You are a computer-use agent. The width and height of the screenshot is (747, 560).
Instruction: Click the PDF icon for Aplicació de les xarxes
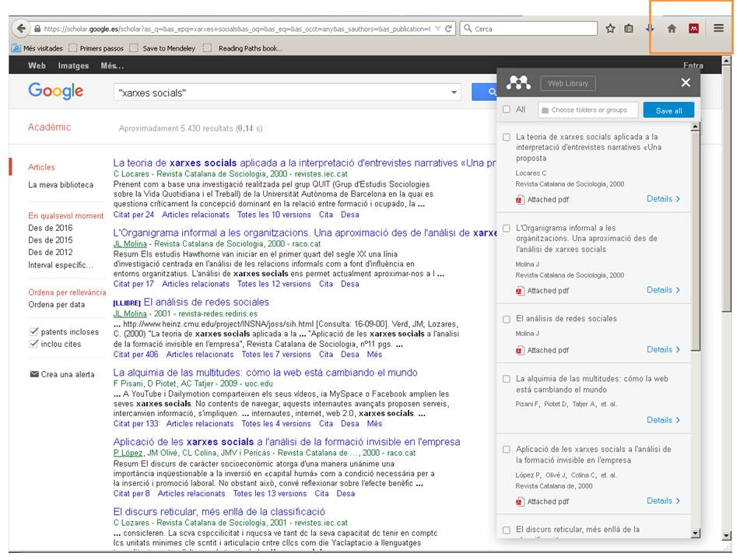pos(520,502)
